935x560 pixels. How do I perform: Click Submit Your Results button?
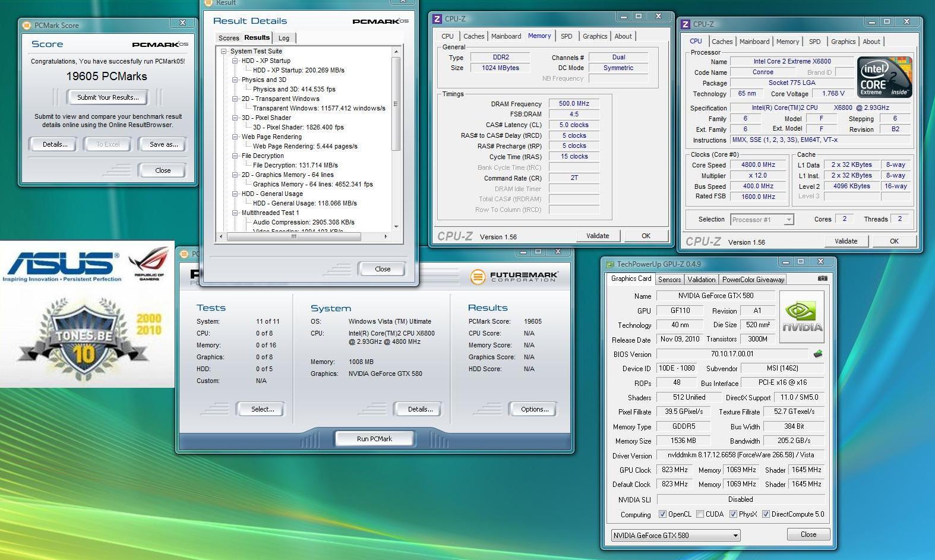click(x=108, y=97)
